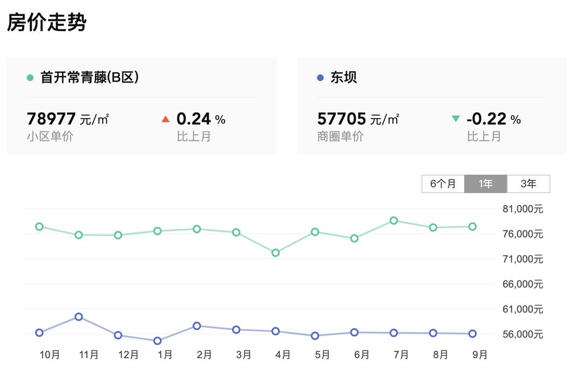Screen dimensions: 583x392
Task: Click the highest blue data point at 11月
Action: pos(79,317)
